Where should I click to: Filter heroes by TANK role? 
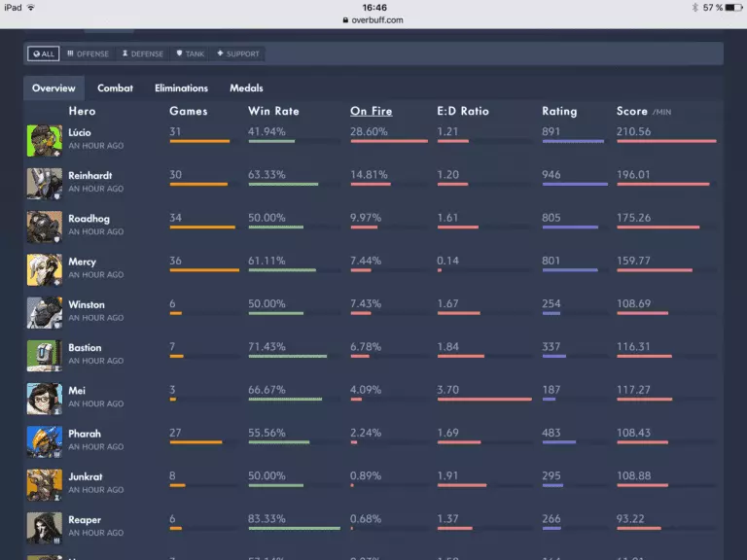190,53
